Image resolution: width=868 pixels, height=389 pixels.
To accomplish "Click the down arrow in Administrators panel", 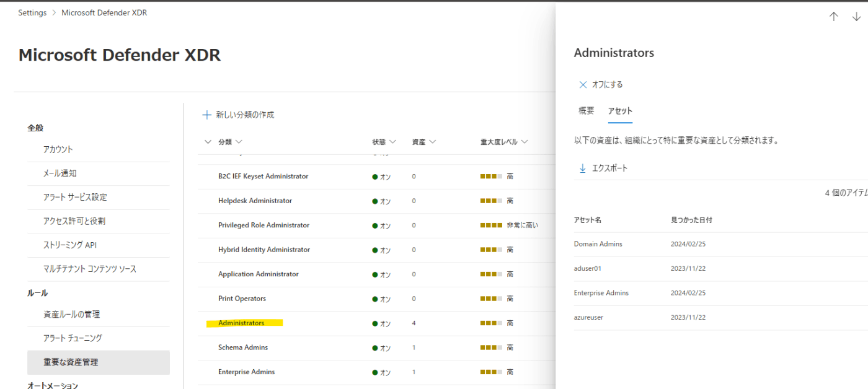I will pos(856,17).
